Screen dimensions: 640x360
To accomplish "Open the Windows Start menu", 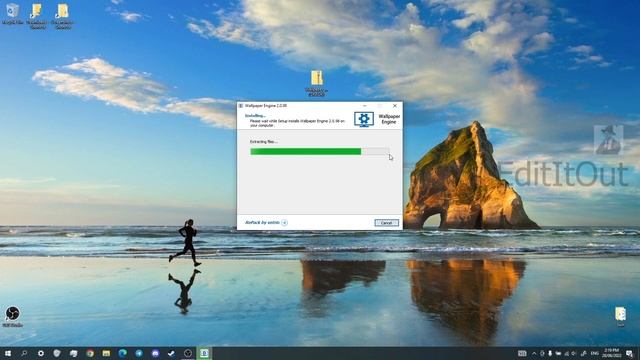I will point(8,353).
